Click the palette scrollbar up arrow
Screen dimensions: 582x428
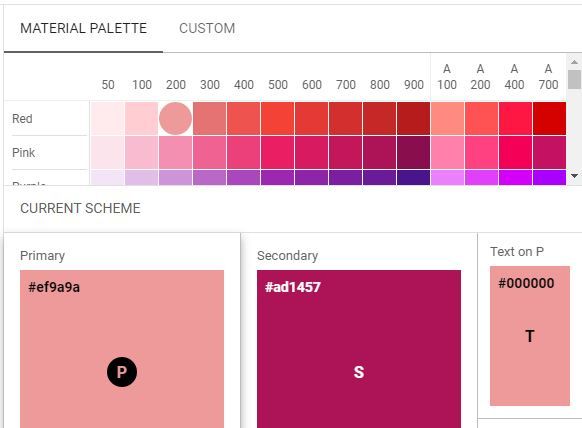(574, 62)
